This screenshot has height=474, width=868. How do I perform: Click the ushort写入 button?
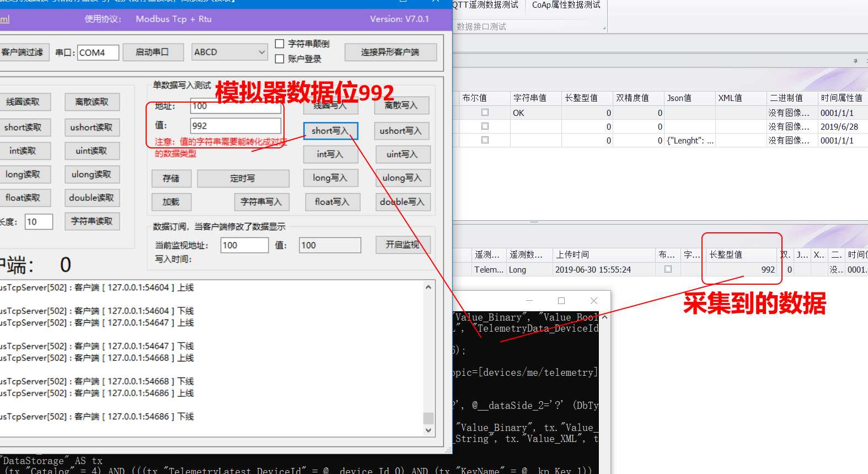pos(402,131)
